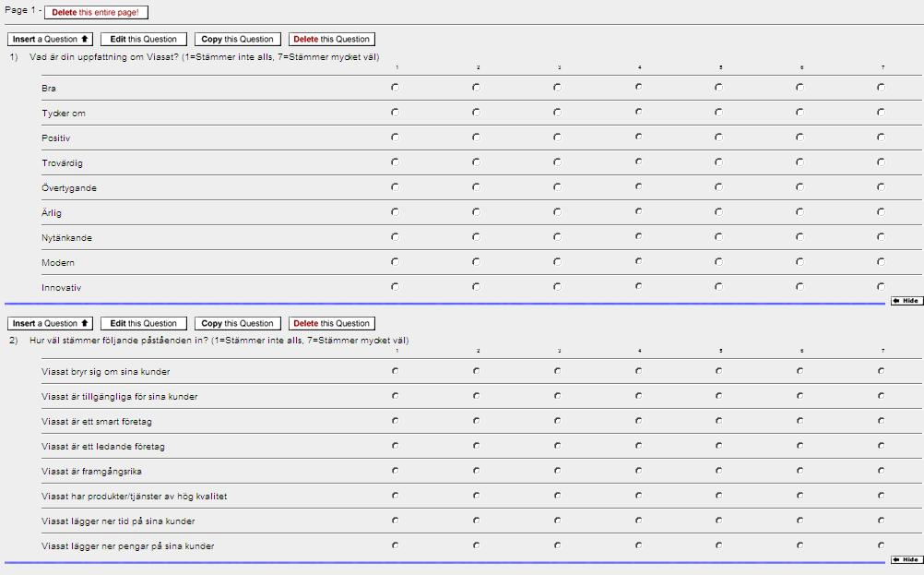Viewport: 924px width, 575px height.
Task: Insert a question above question 1
Action: [x=50, y=40]
